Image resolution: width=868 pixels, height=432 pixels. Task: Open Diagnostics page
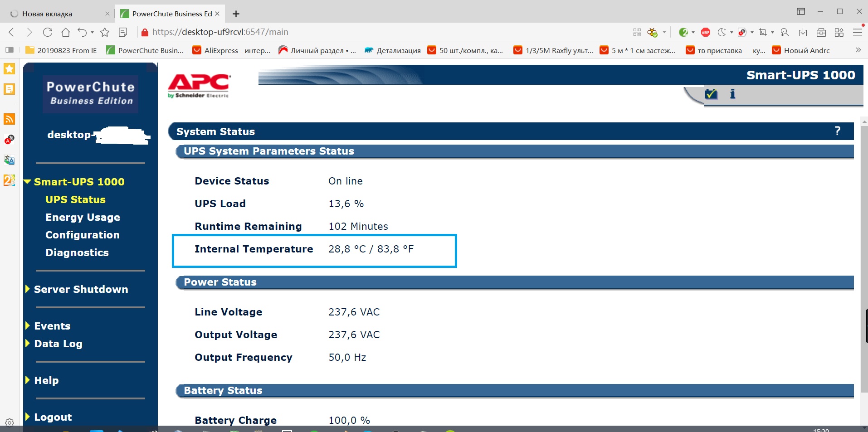tap(77, 252)
